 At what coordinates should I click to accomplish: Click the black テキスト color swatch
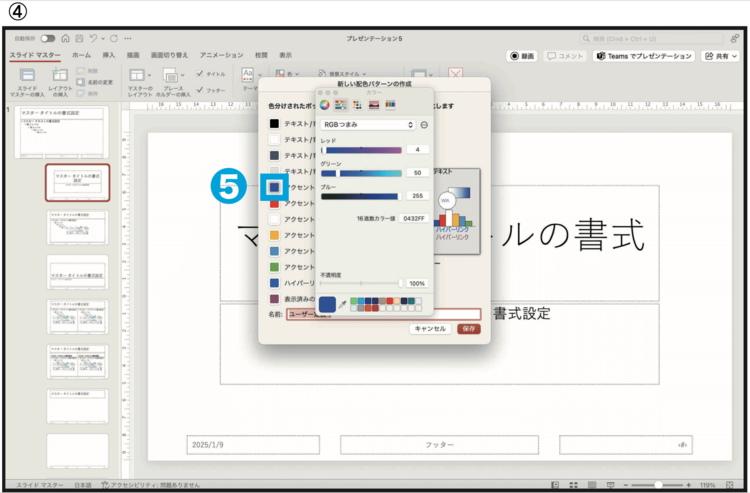click(x=274, y=124)
